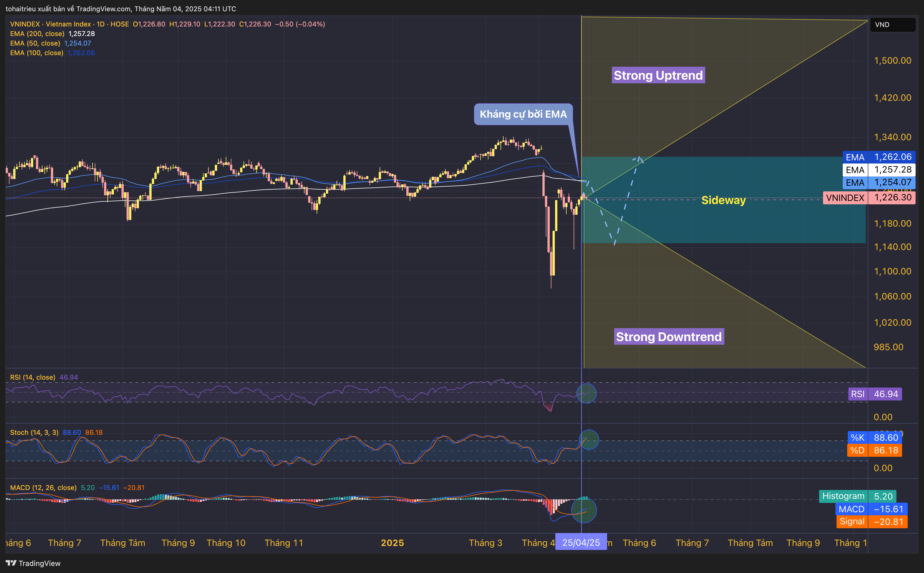
Task: Click the Tháng 10 time axis label
Action: coord(226,543)
